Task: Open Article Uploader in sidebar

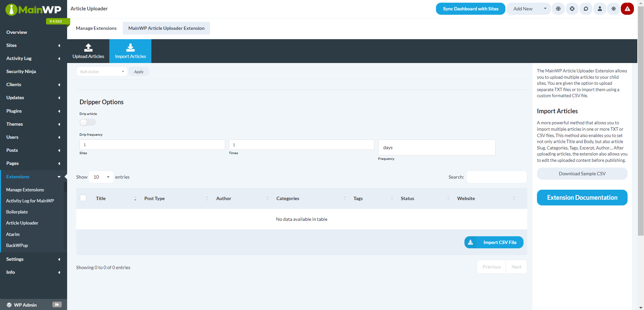Action: point(22,223)
